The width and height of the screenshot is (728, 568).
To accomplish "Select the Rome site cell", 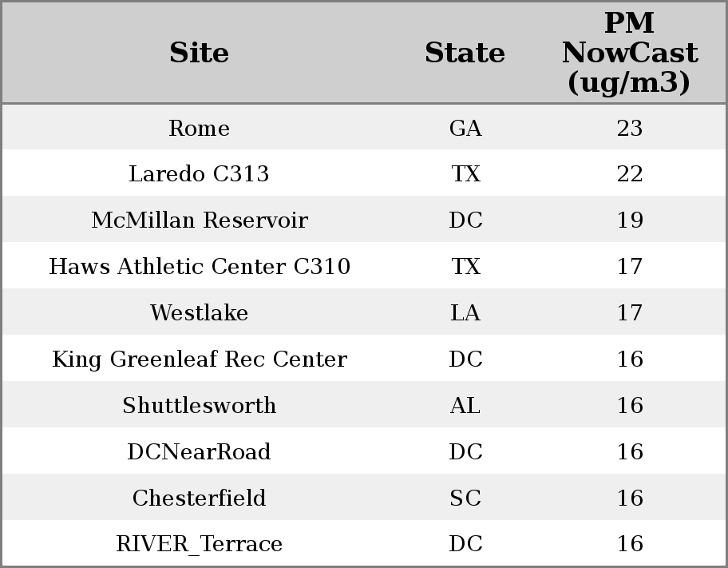I will [x=199, y=128].
